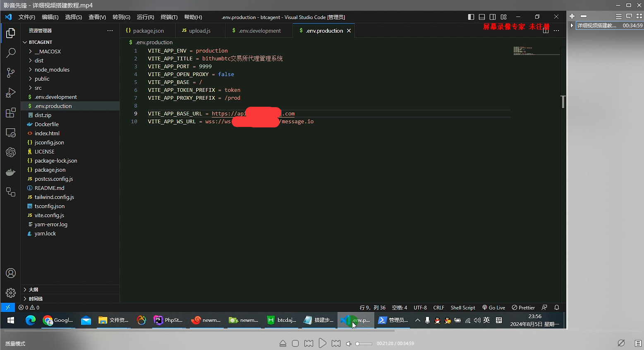The width and height of the screenshot is (644, 350).
Task: Toggle the primary side bar visibility
Action: pyautogui.click(x=471, y=17)
